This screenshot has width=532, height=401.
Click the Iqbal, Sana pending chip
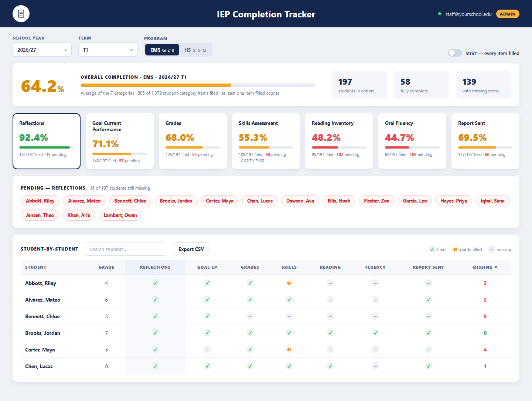[x=492, y=201]
